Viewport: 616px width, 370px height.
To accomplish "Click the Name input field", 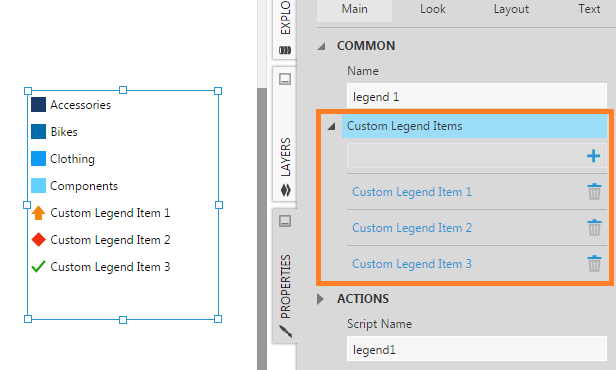I will coord(477,96).
